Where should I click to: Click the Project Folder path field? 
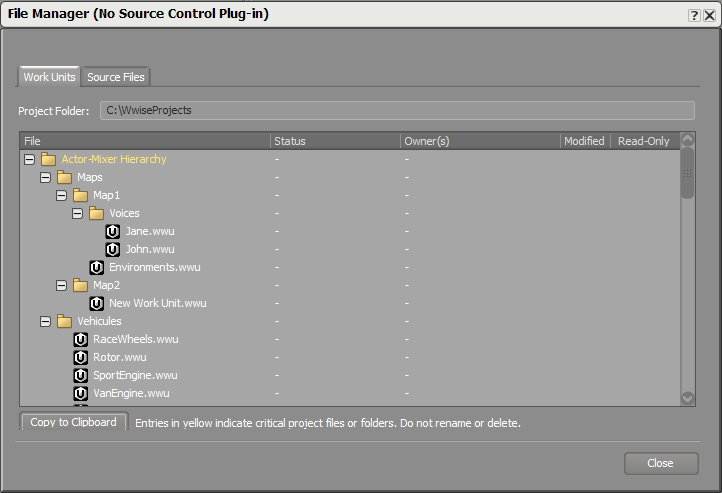click(396, 110)
